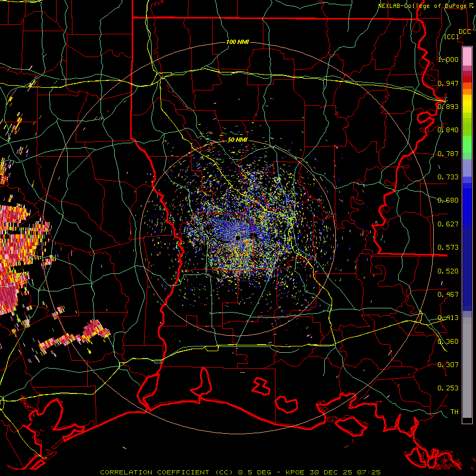This screenshot has height=476, width=476.
Task: Click the 0.733 scale value
Action: 448,177
